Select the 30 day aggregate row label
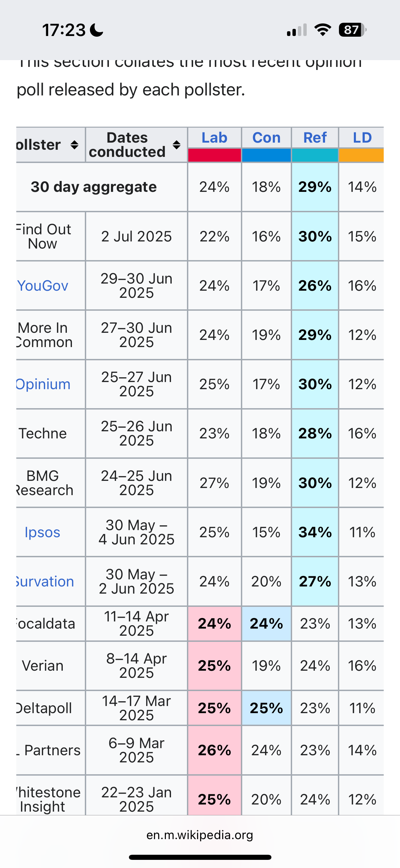The image size is (400, 868). [x=94, y=187]
